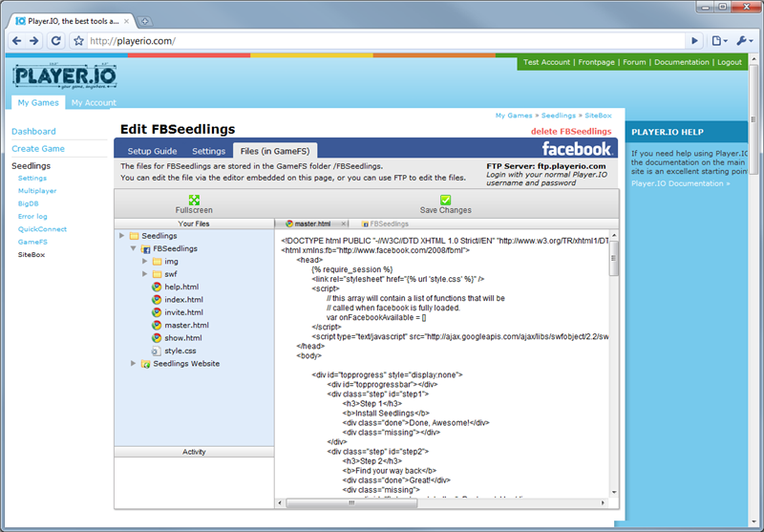Click the Player.IO logo

(65, 76)
